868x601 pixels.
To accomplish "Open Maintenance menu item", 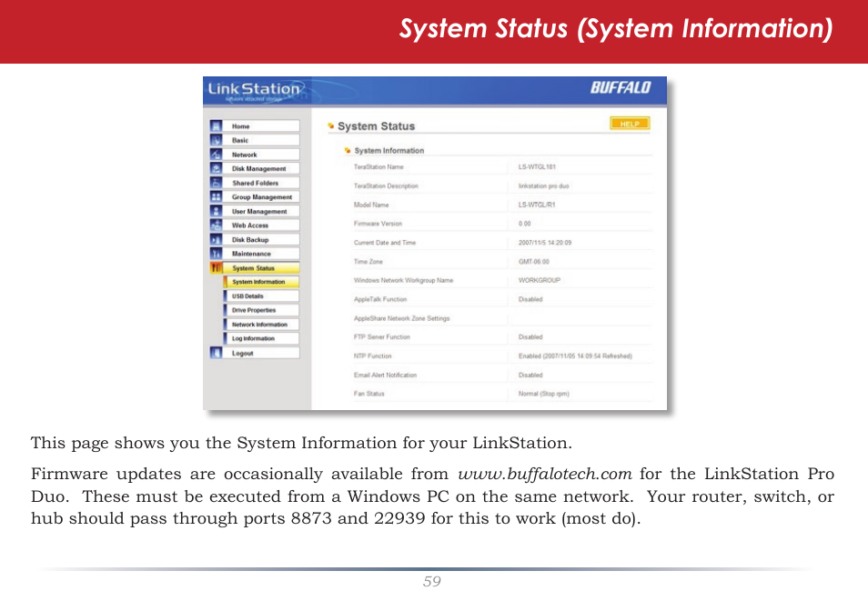I will coord(261,254).
